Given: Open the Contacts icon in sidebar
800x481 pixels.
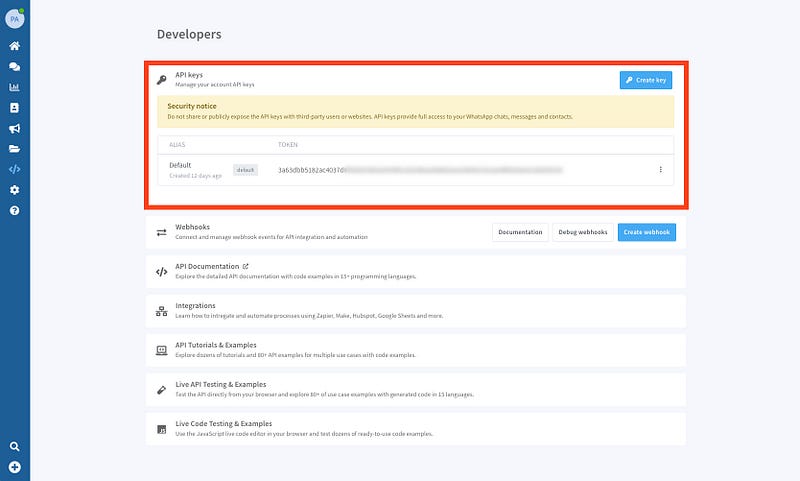Looking at the screenshot, I should coord(14,108).
